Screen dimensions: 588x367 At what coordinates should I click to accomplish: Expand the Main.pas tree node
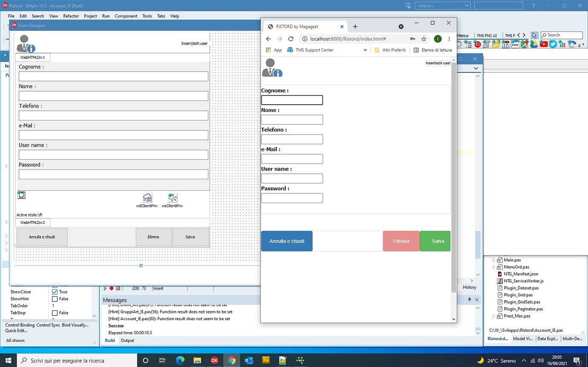click(494, 260)
